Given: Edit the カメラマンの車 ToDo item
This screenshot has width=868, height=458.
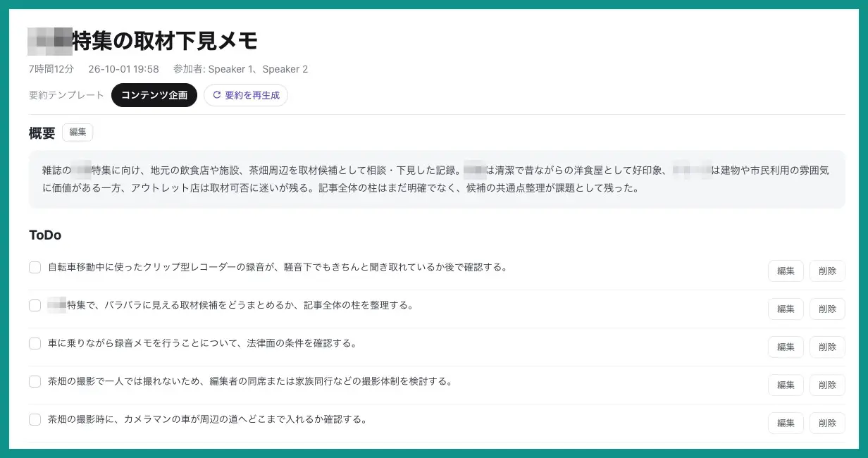Looking at the screenshot, I should [x=786, y=423].
